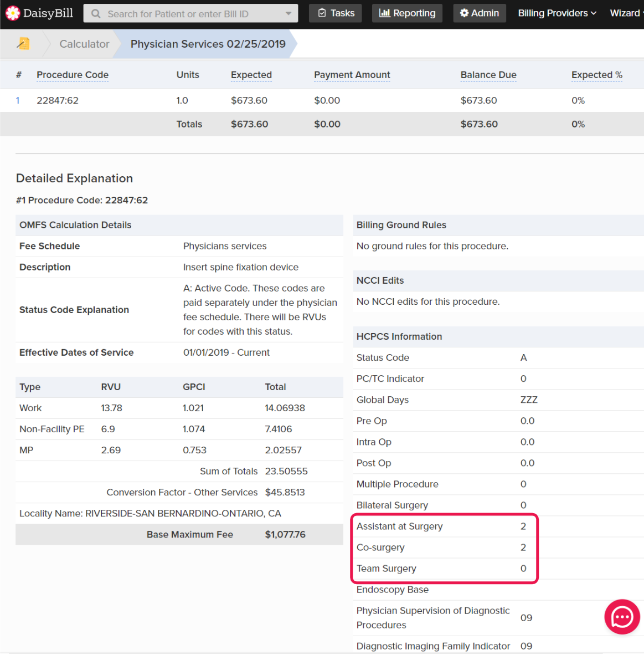Image resolution: width=644 pixels, height=655 pixels.
Task: Open the Tasks button in navbar
Action: point(336,13)
